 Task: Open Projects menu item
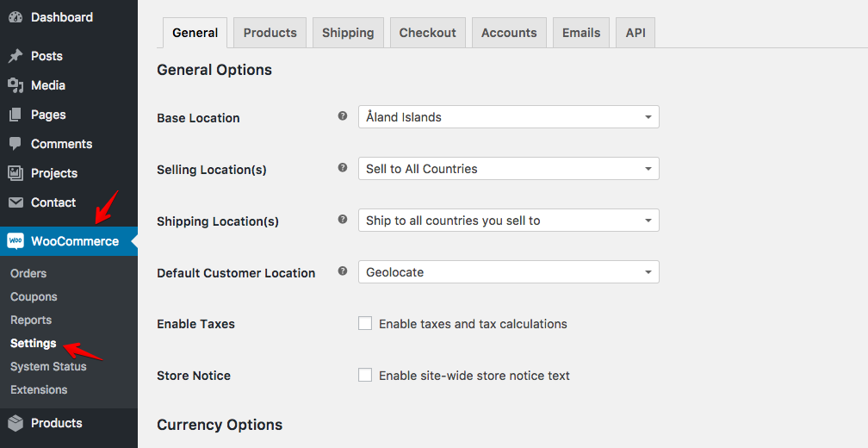pyautogui.click(x=54, y=173)
